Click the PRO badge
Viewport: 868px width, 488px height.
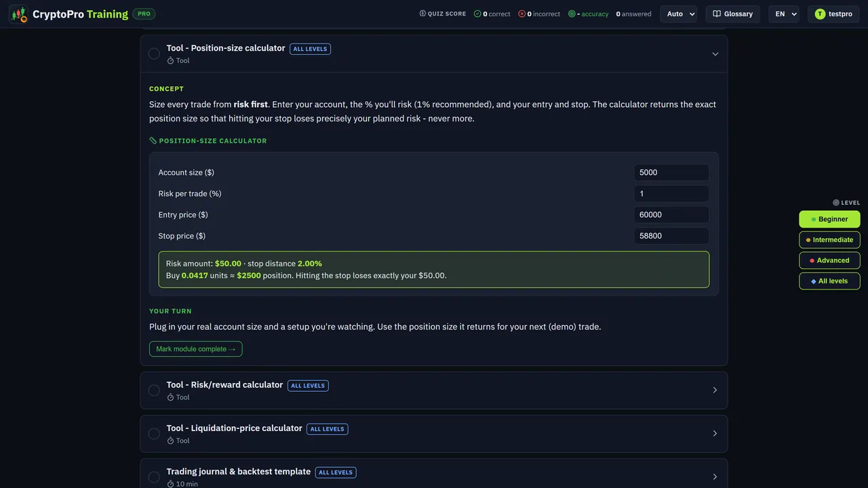144,14
